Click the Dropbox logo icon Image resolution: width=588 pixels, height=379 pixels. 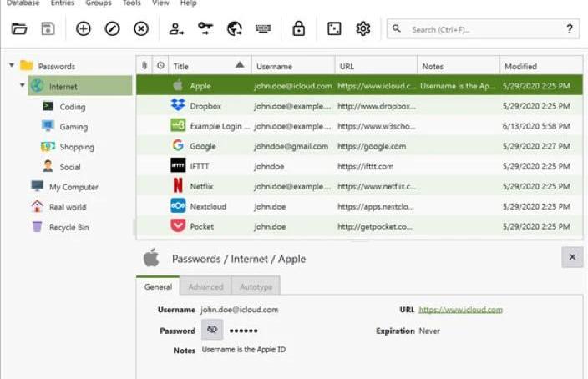point(178,105)
